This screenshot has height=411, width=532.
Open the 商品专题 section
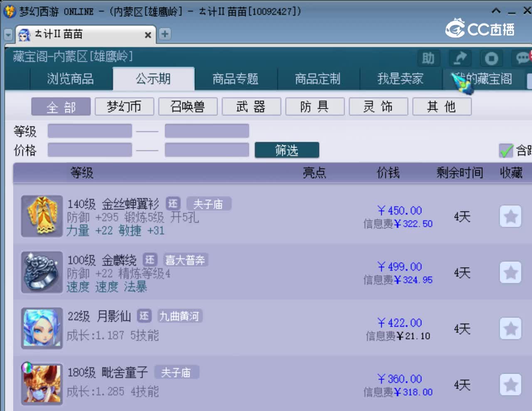click(235, 79)
